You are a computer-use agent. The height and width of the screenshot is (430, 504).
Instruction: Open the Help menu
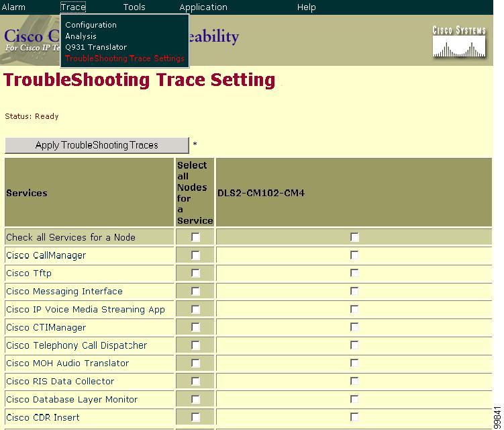pyautogui.click(x=306, y=7)
